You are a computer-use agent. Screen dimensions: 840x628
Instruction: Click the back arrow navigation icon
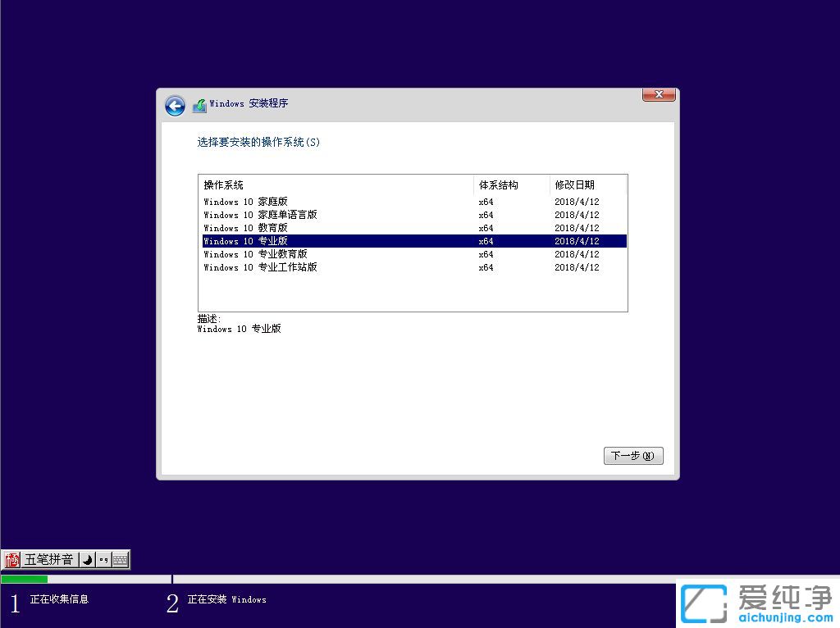[175, 106]
